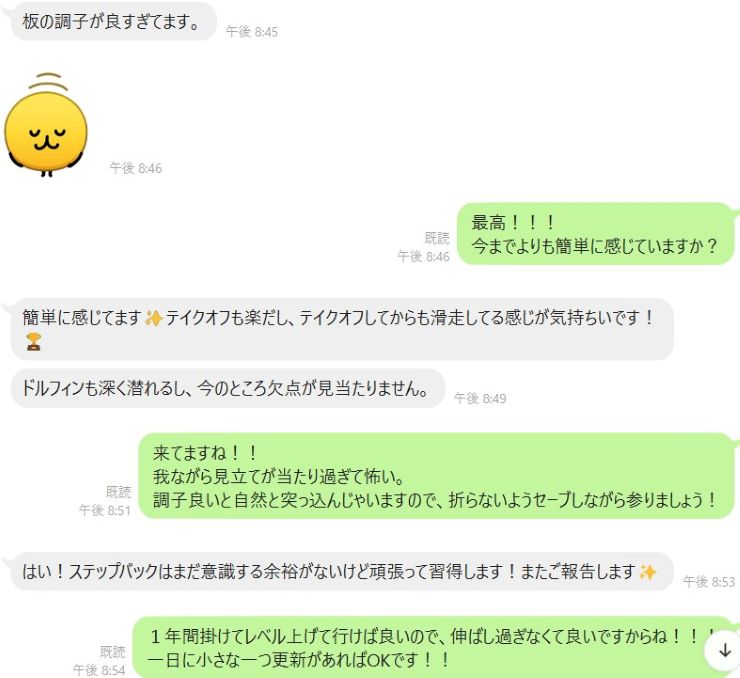Click the 午後 8:45 timestamp
This screenshot has width=740, height=678.
click(252, 32)
